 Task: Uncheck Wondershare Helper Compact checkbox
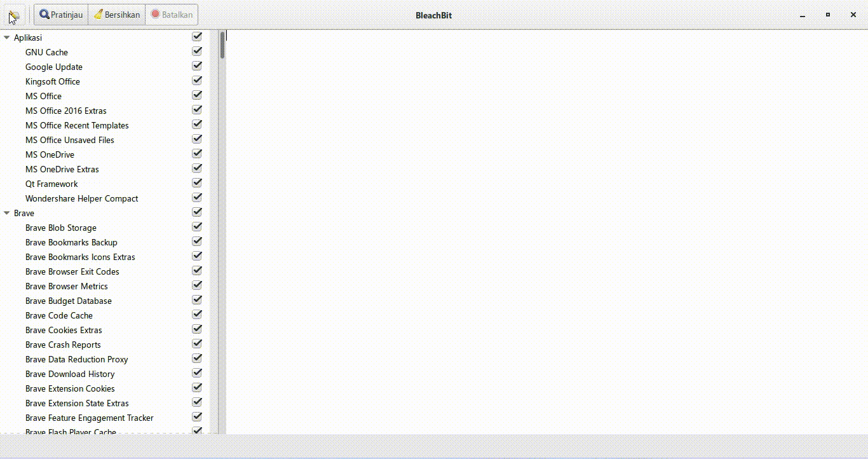(197, 198)
